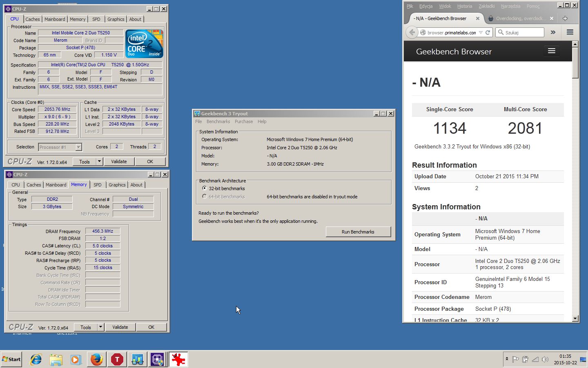This screenshot has width=588, height=368.
Task: Open Geekbench Browser page navigation menu icon
Action: click(552, 51)
